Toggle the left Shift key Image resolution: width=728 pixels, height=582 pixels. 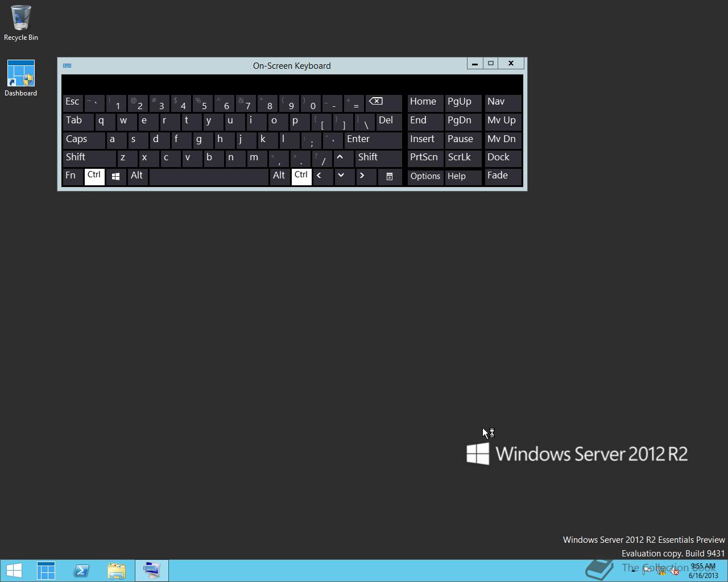(89, 158)
